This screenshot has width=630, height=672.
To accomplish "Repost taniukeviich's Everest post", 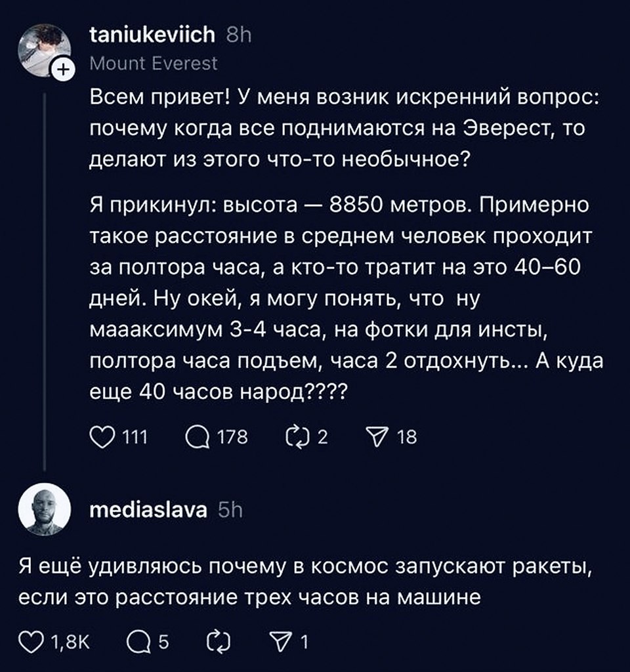I will (x=299, y=434).
